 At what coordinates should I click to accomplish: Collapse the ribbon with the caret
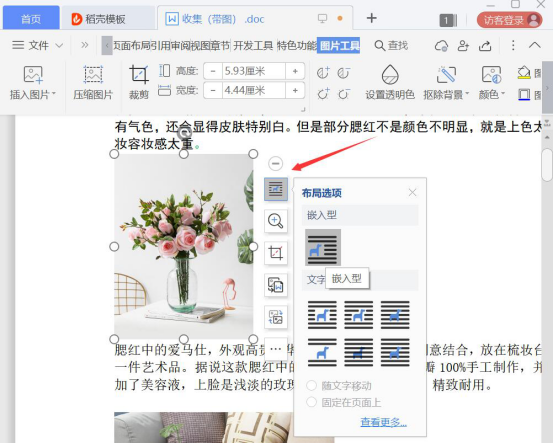[535, 45]
